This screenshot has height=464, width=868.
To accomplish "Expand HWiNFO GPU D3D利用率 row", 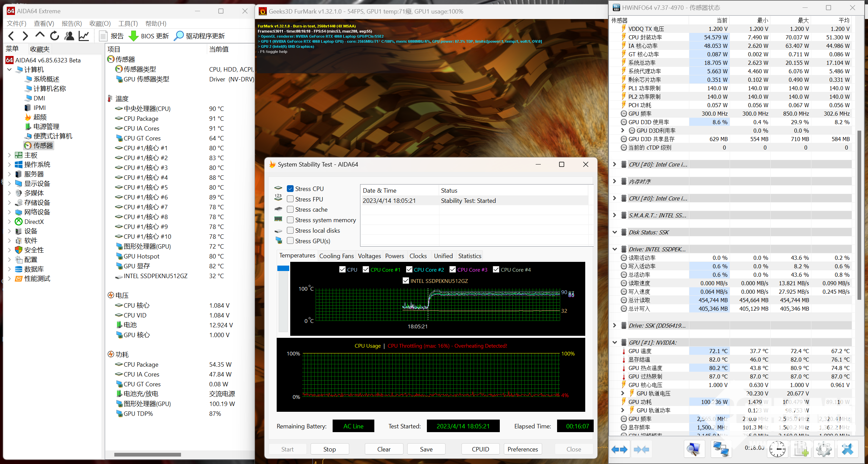I will [623, 130].
